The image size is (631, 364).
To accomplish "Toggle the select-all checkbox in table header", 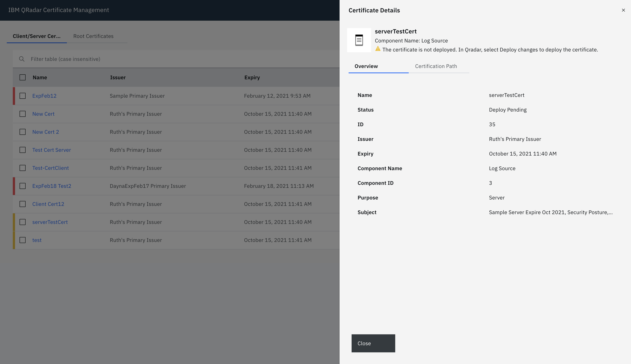I will point(23,78).
